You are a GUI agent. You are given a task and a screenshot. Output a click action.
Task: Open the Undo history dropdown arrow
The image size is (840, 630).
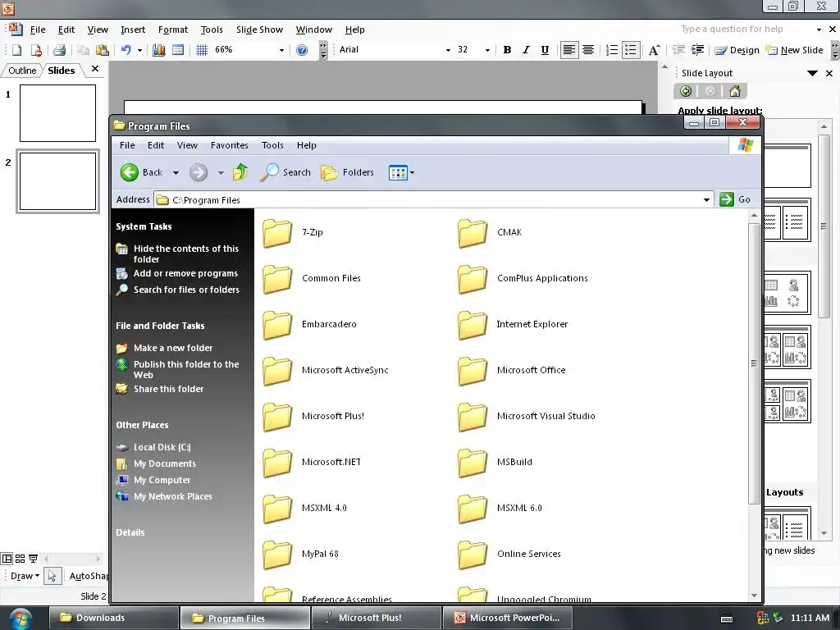139,50
